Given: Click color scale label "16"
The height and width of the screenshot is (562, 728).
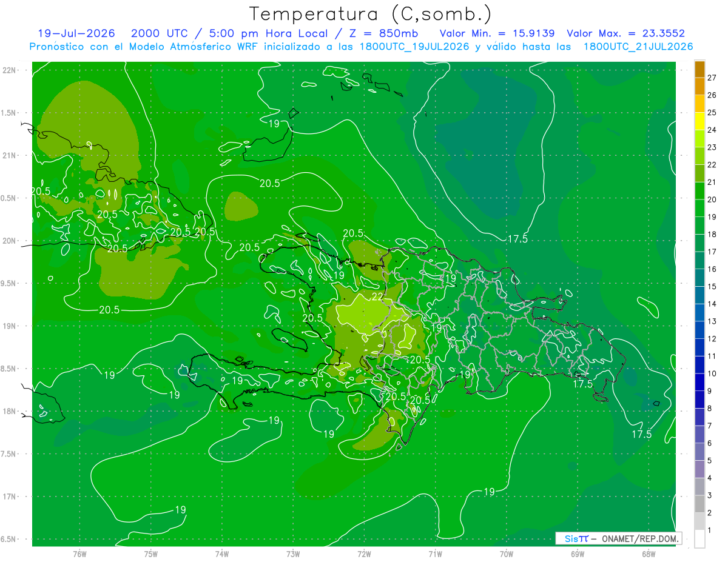Looking at the screenshot, I should [x=712, y=269].
